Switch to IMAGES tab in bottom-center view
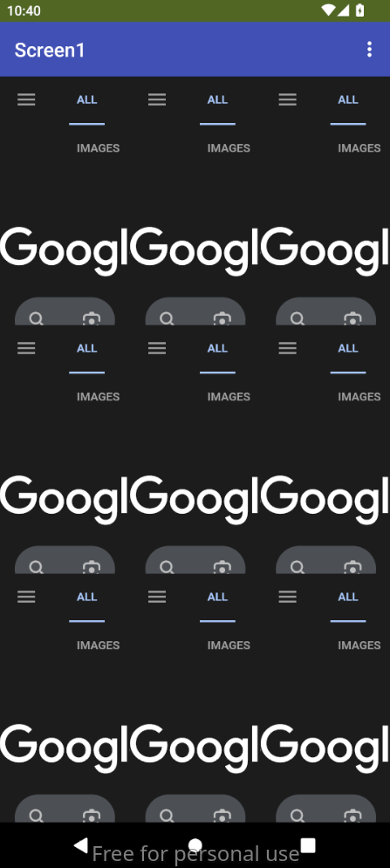Image resolution: width=390 pixels, height=868 pixels. coord(229,646)
